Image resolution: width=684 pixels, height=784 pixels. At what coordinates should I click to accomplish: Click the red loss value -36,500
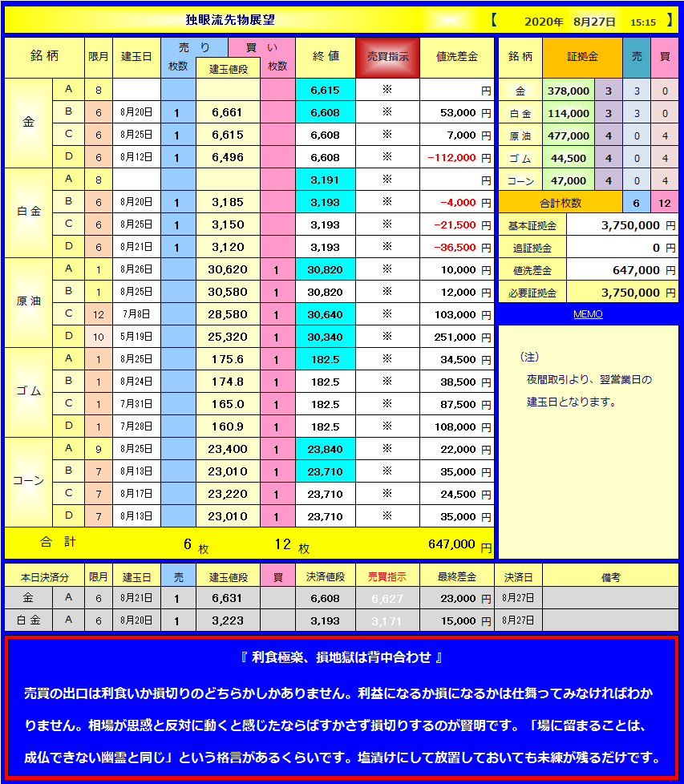coord(455,248)
